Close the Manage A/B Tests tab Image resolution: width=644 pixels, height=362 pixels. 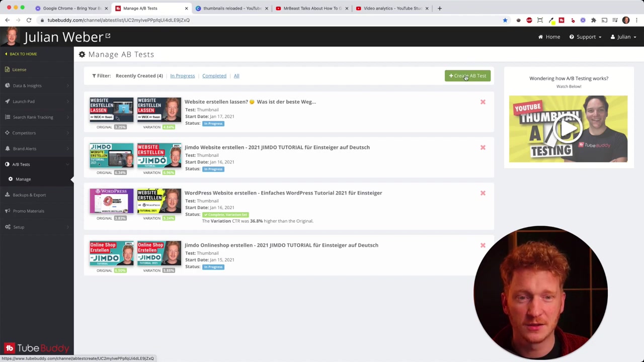(x=186, y=8)
